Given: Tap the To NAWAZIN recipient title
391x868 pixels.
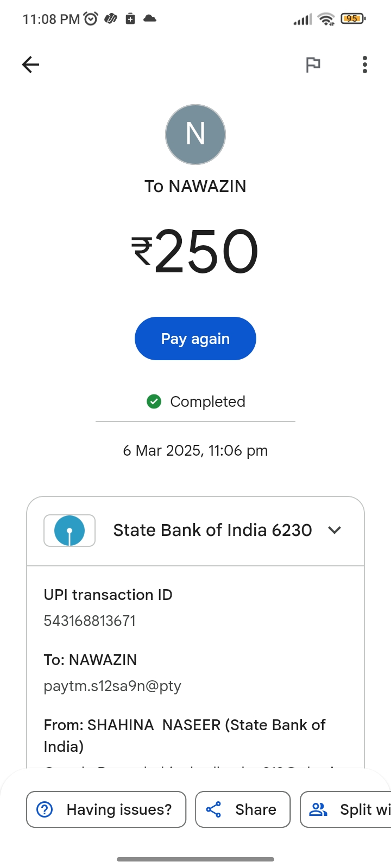Looking at the screenshot, I should [x=195, y=186].
